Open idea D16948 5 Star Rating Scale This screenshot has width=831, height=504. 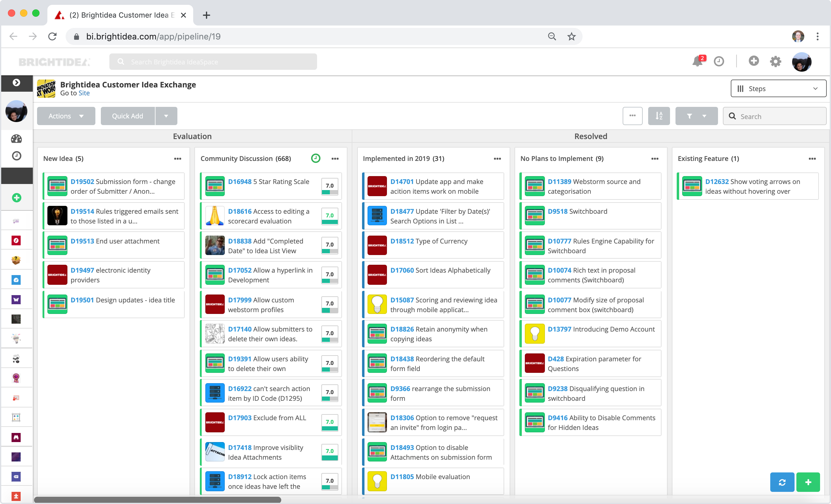pos(271,186)
